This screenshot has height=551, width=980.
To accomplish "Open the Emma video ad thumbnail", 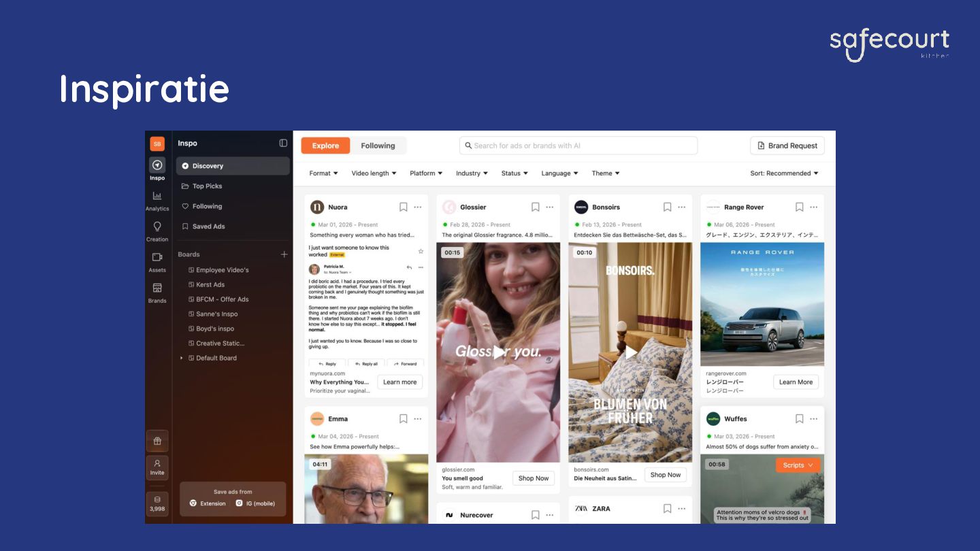I will pos(366,488).
